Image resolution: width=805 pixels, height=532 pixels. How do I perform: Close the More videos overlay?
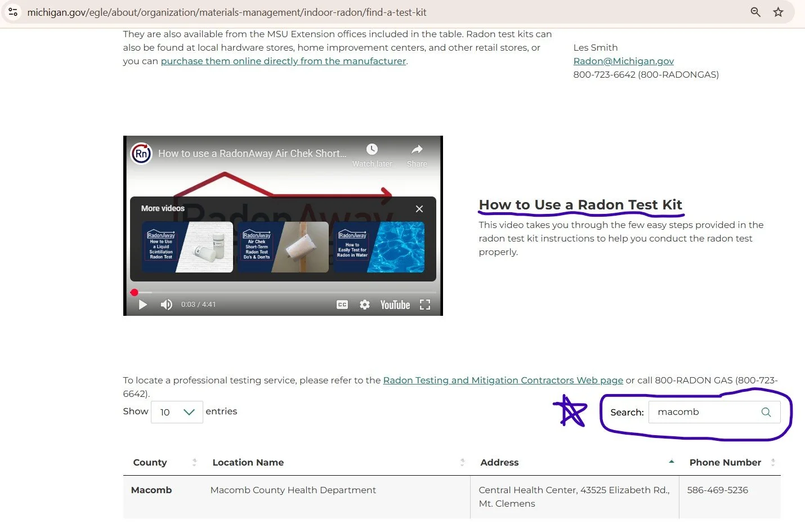[419, 209]
